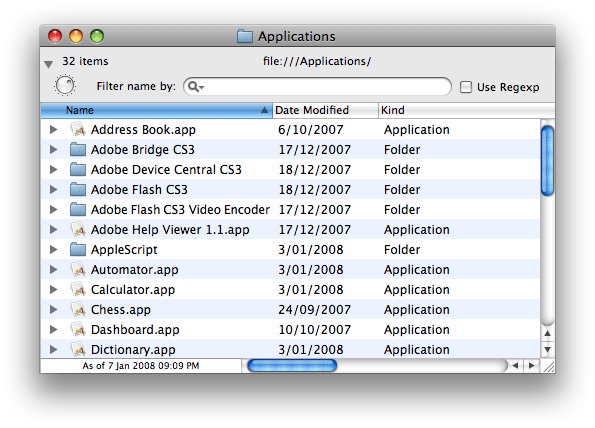595x428 pixels.
Task: Click the horizontal scrollbar thumb
Action: coord(292,366)
